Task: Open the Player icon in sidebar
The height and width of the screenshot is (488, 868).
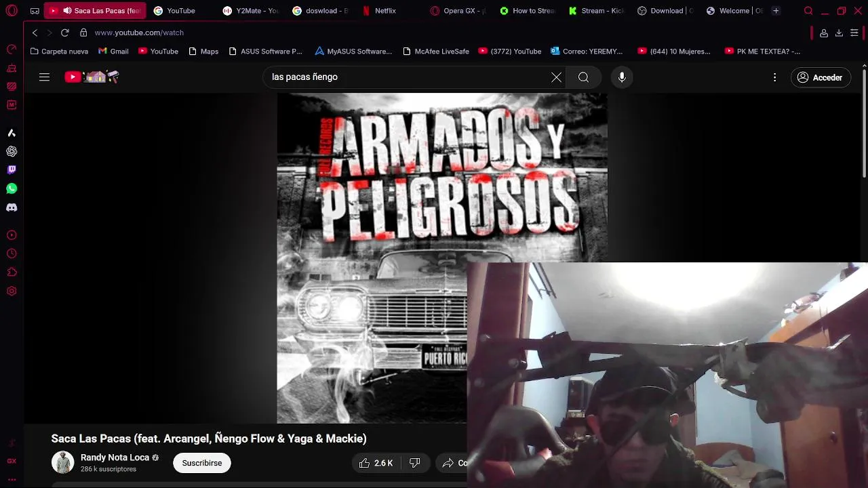Action: (x=12, y=235)
